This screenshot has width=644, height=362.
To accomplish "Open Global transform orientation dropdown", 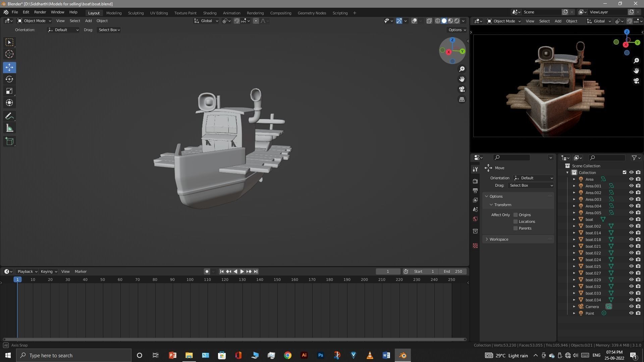I will pos(206,21).
